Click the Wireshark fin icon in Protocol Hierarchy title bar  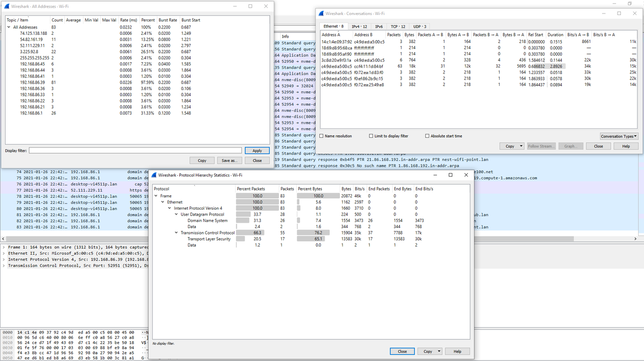pyautogui.click(x=154, y=175)
